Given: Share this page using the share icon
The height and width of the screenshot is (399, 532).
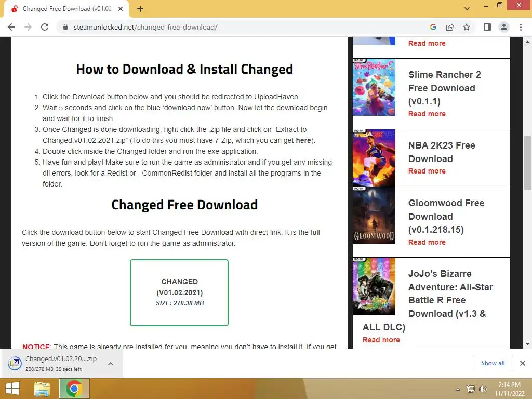Looking at the screenshot, I should tap(450, 27).
